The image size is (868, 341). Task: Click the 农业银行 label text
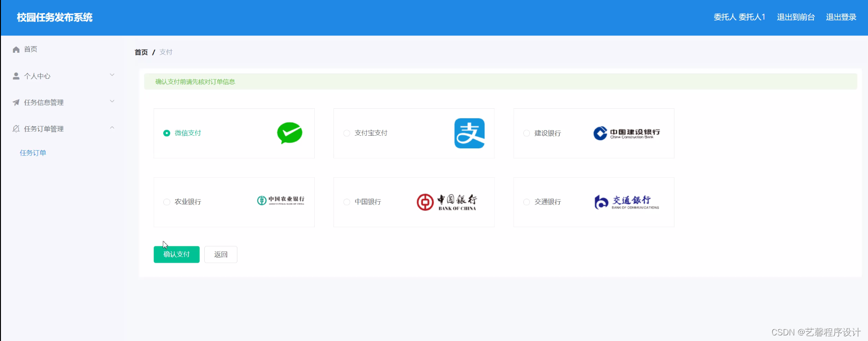pos(187,202)
